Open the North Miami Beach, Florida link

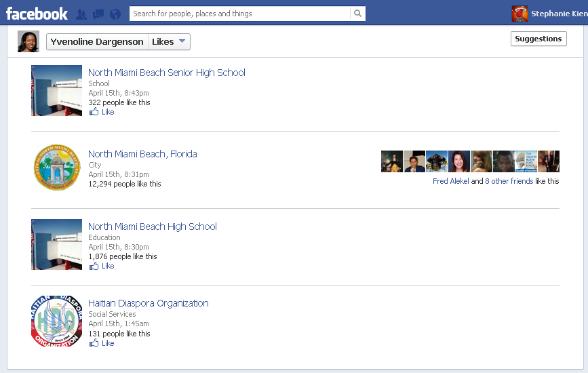coord(142,154)
